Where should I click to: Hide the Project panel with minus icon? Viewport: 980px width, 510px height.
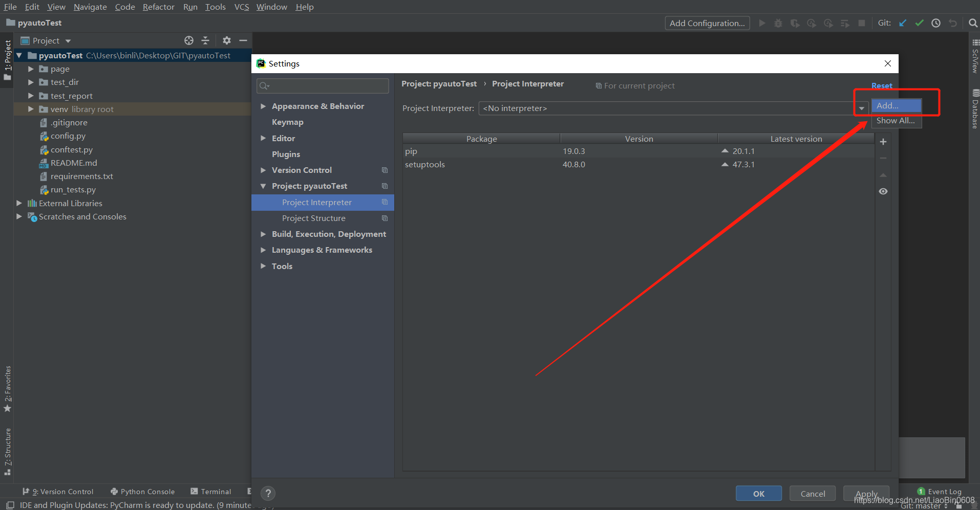click(x=243, y=40)
